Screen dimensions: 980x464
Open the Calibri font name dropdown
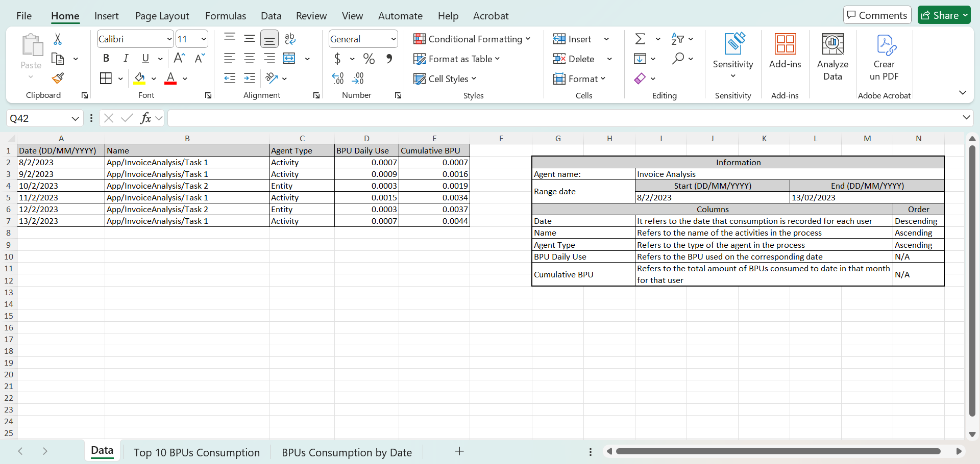point(169,39)
